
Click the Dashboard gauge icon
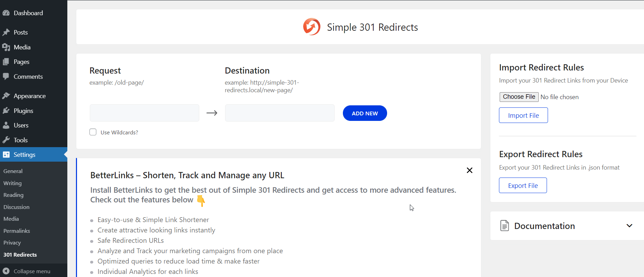coord(6,13)
